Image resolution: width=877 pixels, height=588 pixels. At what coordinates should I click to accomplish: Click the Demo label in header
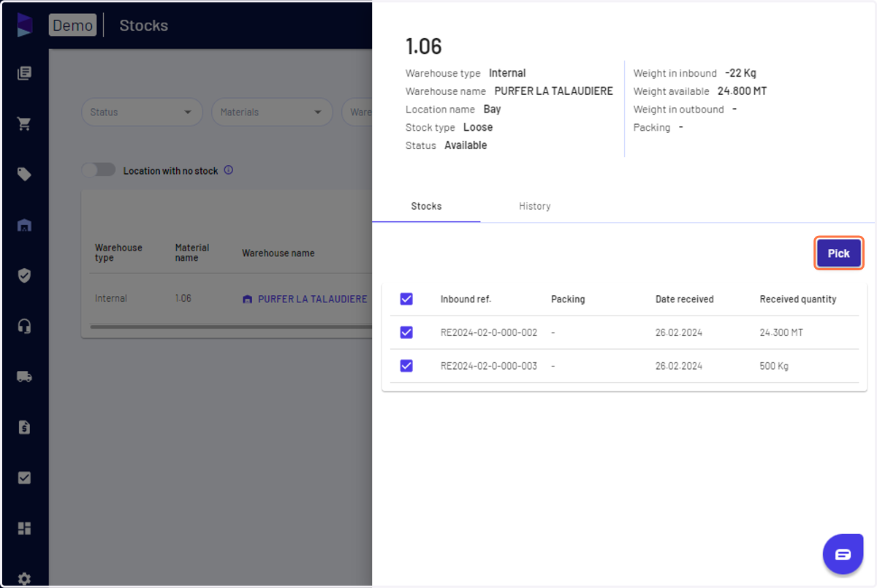coord(72,26)
